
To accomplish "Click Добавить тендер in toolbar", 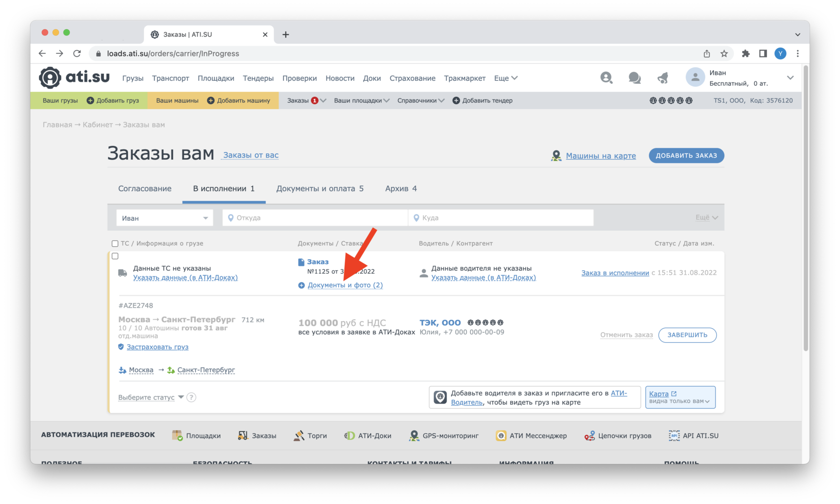I will point(482,100).
